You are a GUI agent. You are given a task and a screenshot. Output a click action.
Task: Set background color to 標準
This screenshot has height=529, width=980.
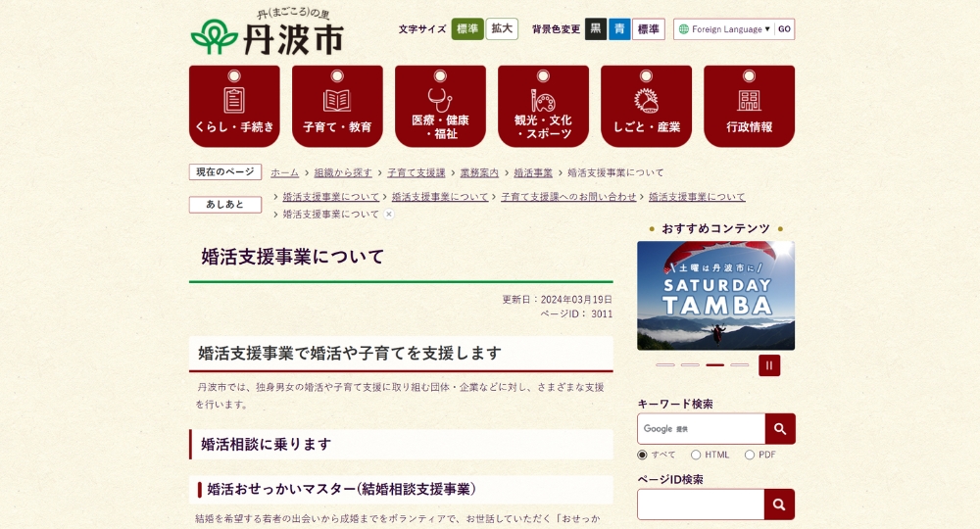[649, 28]
